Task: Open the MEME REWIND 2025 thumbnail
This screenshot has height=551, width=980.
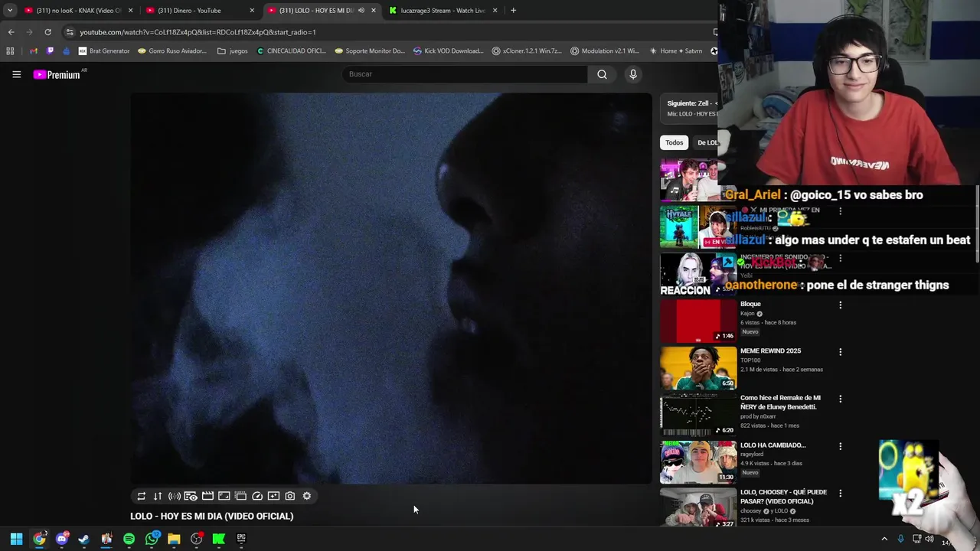Action: (697, 368)
